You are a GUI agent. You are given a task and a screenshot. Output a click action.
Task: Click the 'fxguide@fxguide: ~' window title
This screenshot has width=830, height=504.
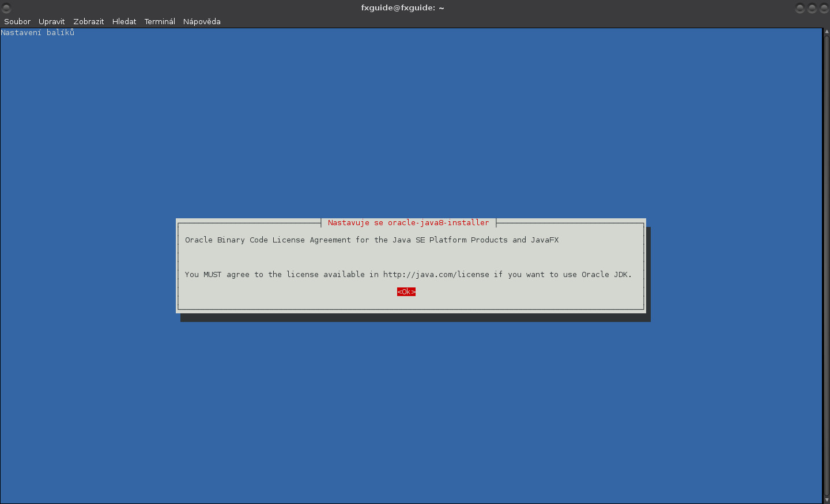click(403, 7)
